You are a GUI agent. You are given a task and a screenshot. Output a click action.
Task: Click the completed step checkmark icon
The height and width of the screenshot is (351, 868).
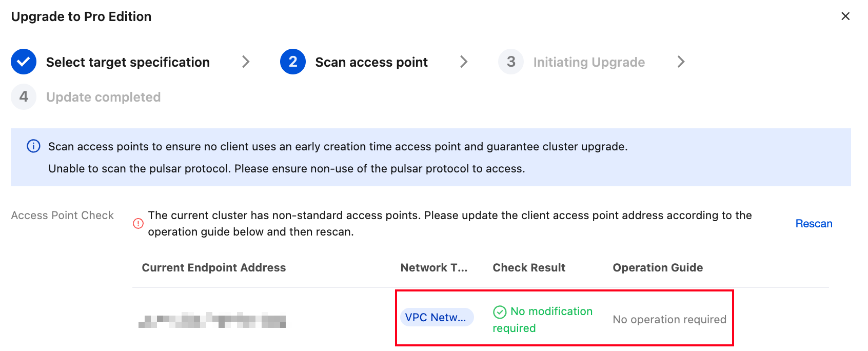coord(24,62)
